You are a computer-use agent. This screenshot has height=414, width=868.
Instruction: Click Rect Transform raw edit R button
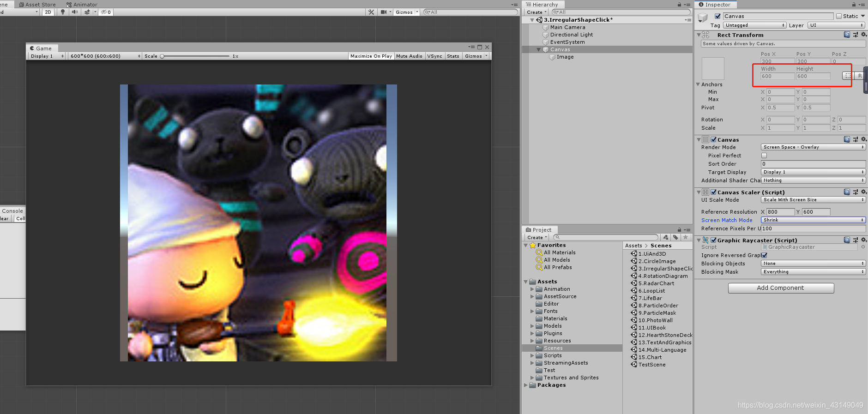860,76
